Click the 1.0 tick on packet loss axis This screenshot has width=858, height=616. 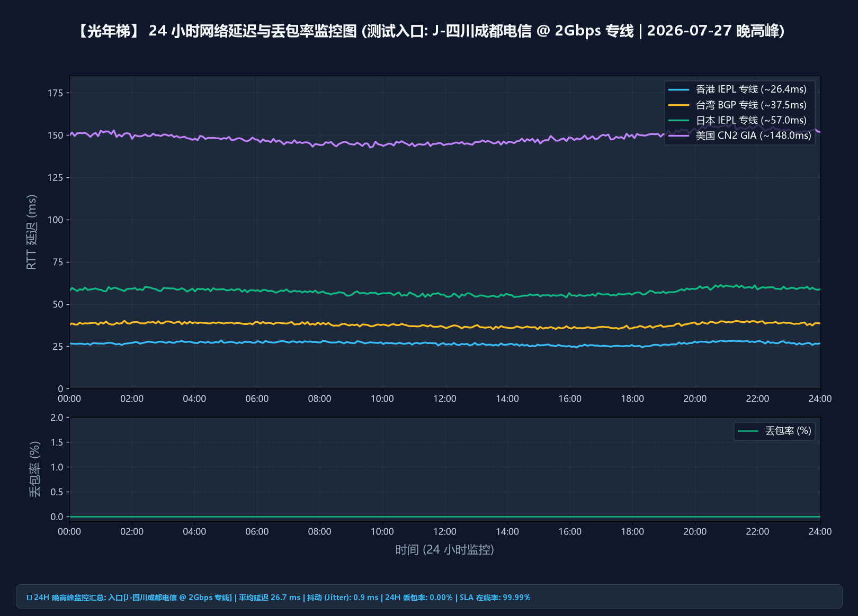click(x=57, y=467)
